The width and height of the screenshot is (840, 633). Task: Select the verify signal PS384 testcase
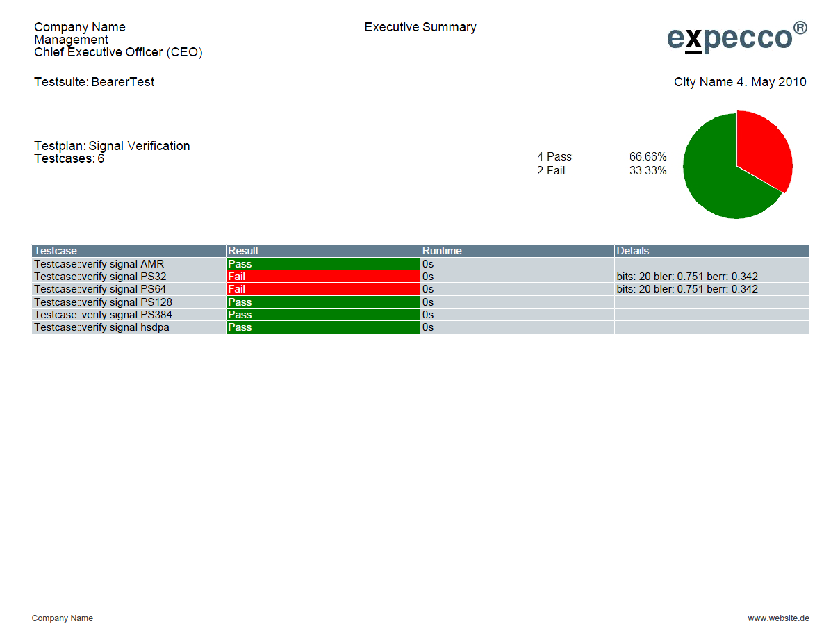coord(103,315)
